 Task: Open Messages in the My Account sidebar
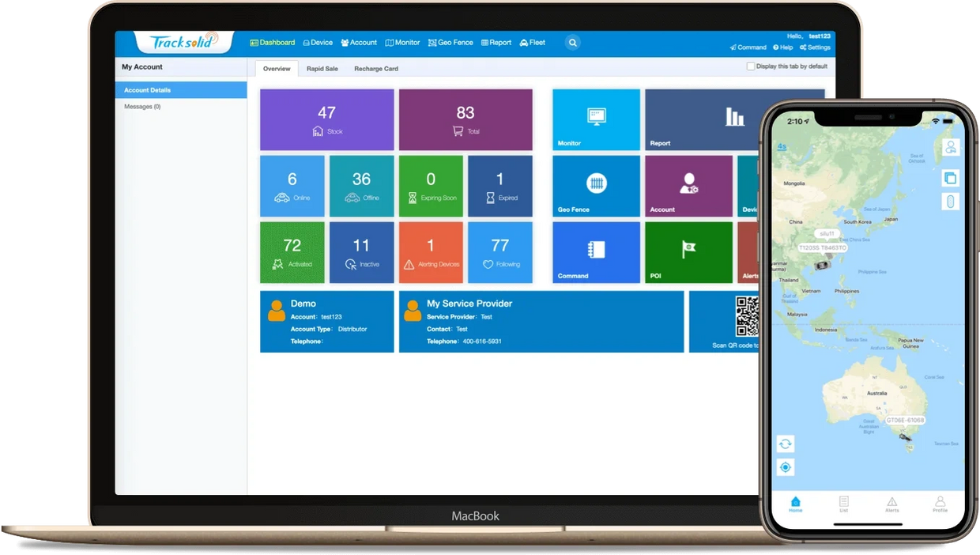[x=142, y=106]
